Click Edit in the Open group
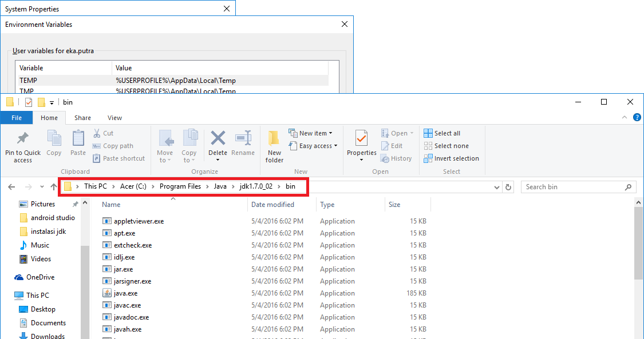The image size is (644, 339). click(392, 146)
